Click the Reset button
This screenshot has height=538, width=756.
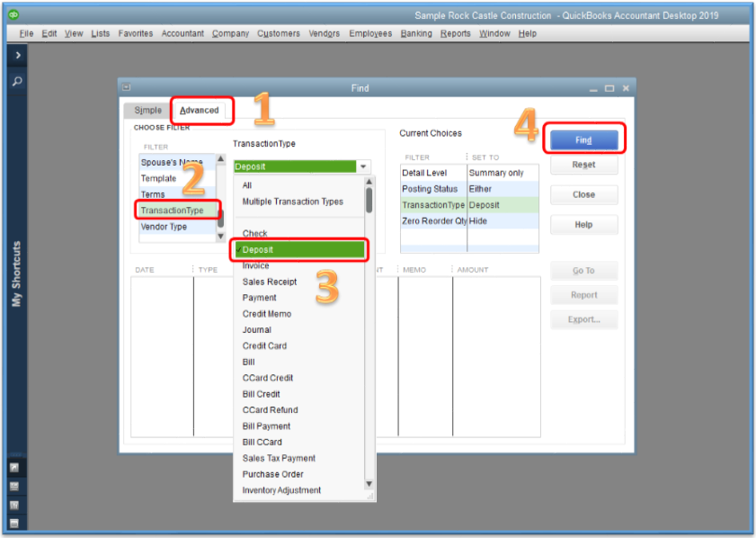[x=583, y=165]
